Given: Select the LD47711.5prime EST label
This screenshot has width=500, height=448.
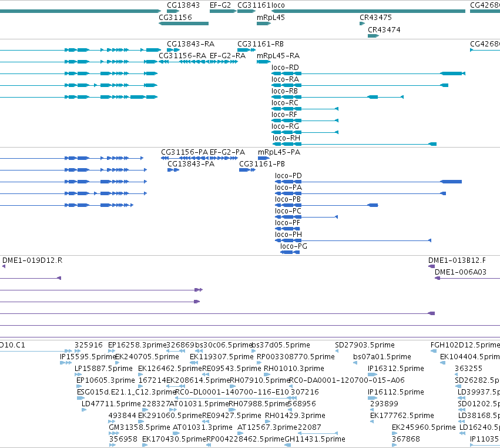Looking at the screenshot, I should pyautogui.click(x=111, y=404).
